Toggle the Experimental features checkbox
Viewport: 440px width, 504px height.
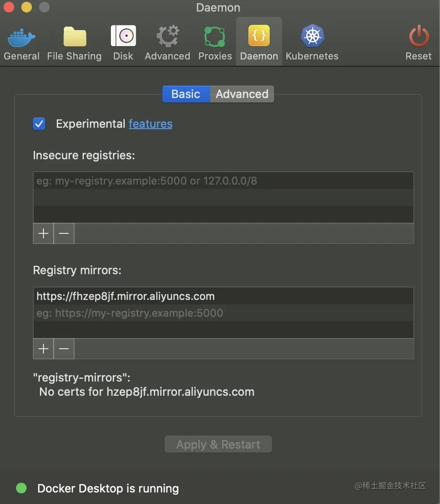39,124
